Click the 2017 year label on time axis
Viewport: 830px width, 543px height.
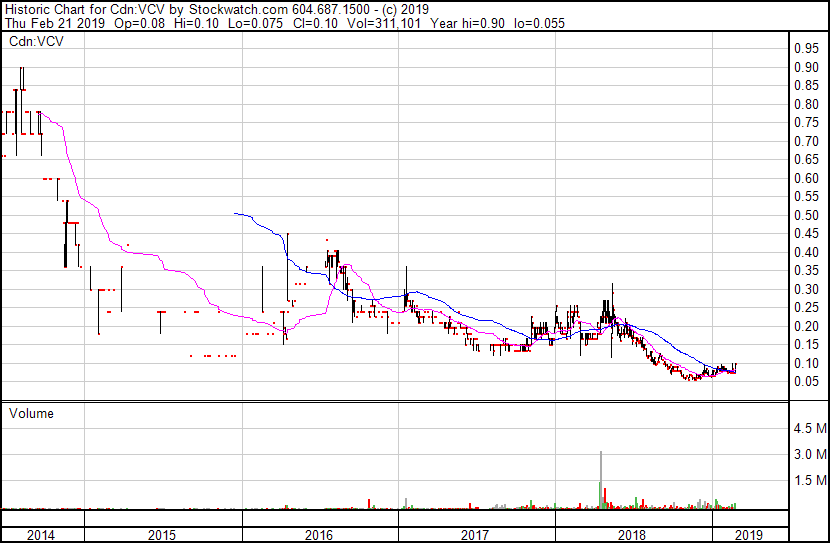tap(475, 535)
